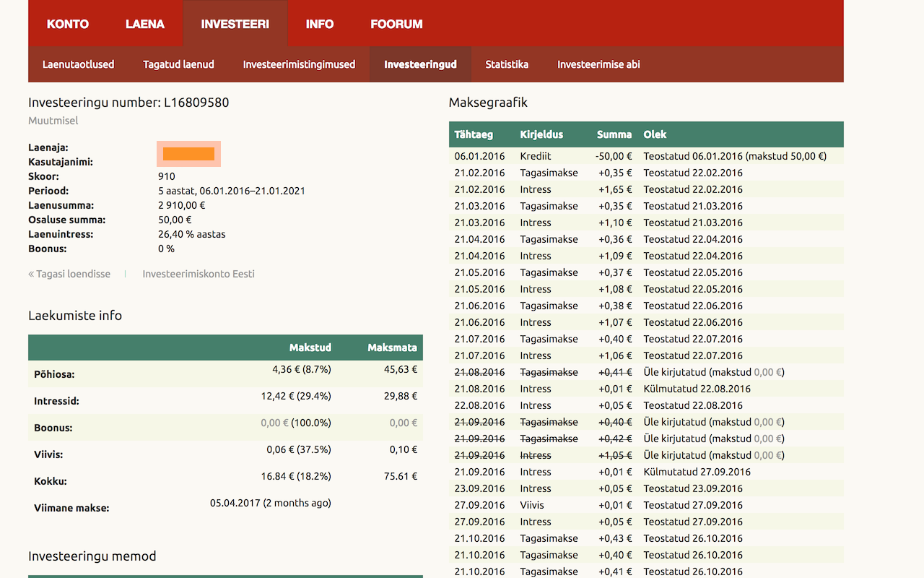Viewport: 924px width, 578px height.
Task: Click investment number L16809580 heading
Action: click(x=128, y=103)
